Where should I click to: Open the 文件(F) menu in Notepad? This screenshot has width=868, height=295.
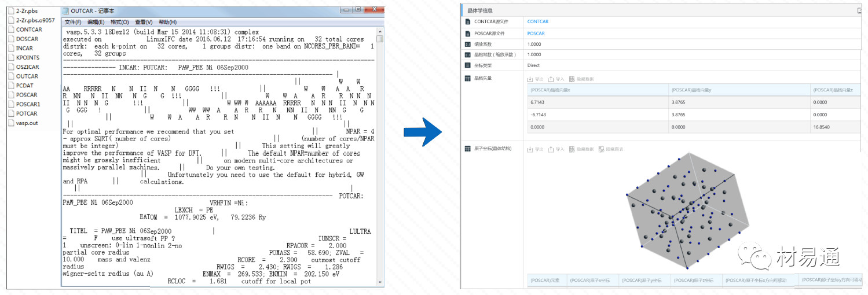coord(73,22)
